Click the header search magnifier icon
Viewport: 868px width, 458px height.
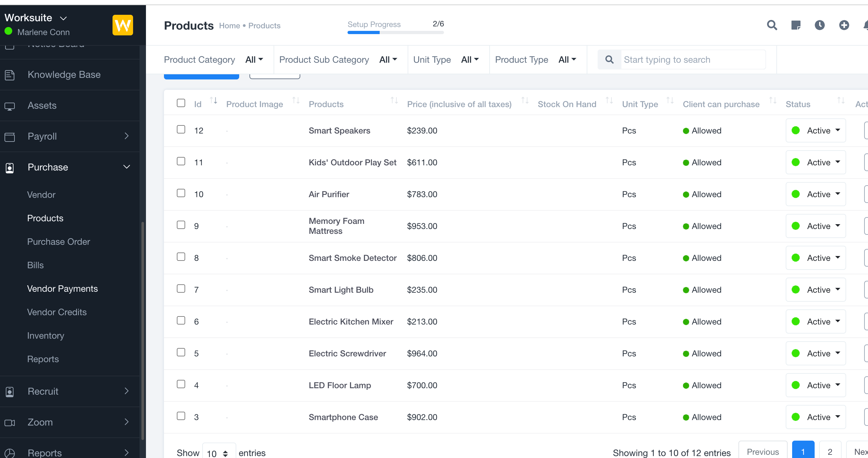pyautogui.click(x=772, y=25)
